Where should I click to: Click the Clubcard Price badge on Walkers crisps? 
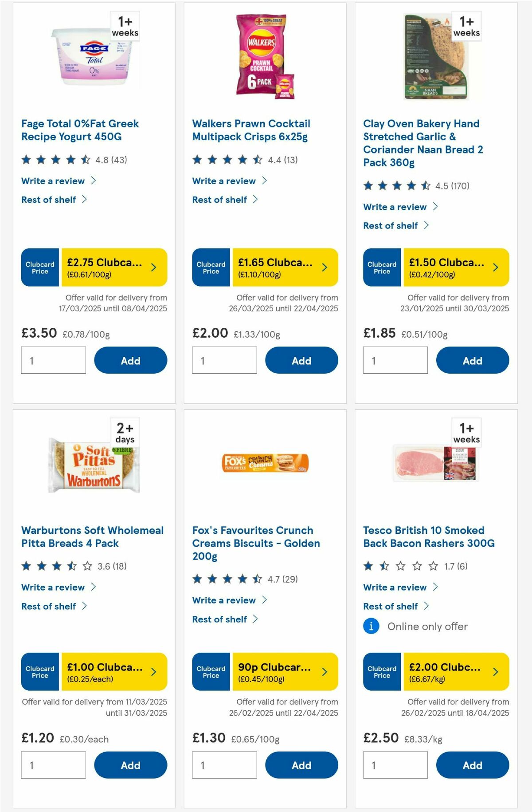tap(211, 267)
